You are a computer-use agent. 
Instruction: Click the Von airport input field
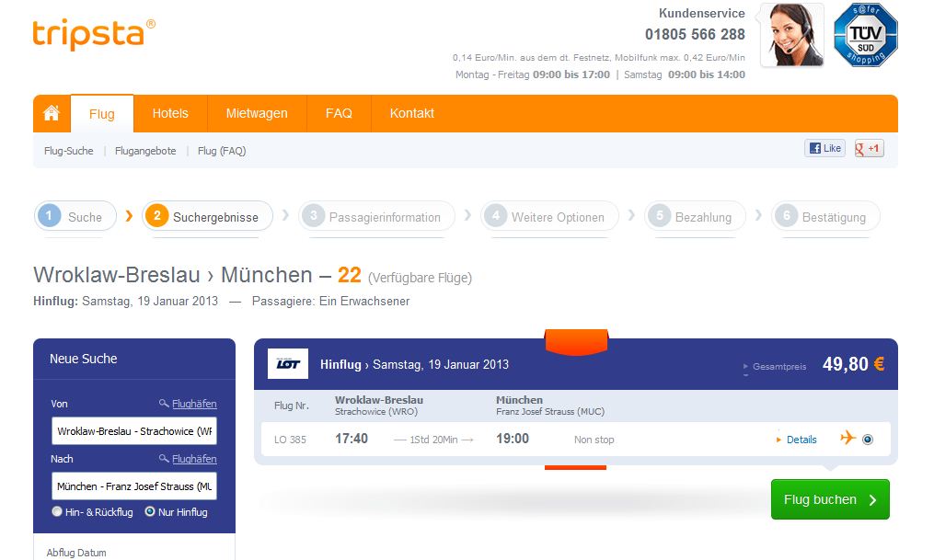tap(134, 431)
